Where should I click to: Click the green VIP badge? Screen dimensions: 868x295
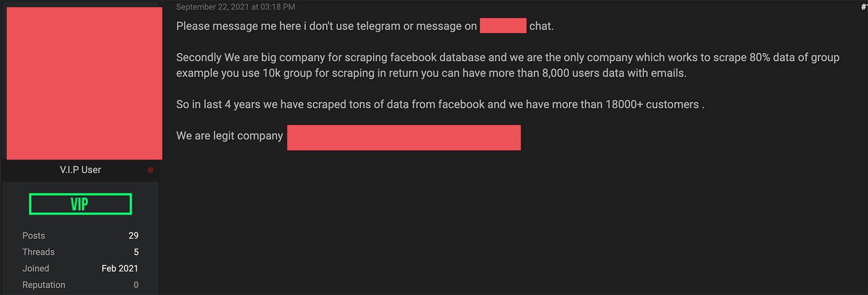coord(80,204)
